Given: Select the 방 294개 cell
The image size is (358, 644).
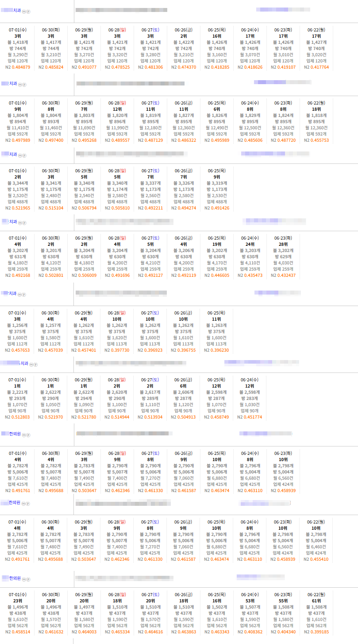Looking at the screenshot, I should 84,398.
